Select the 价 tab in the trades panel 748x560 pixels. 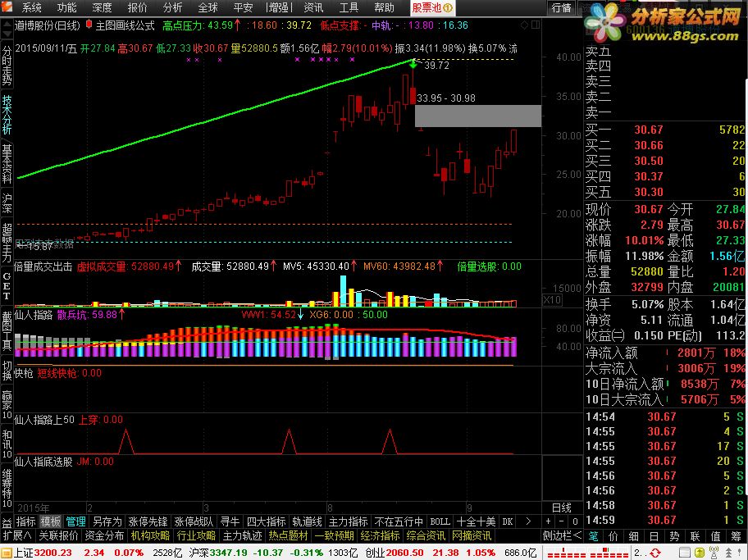(x=613, y=535)
